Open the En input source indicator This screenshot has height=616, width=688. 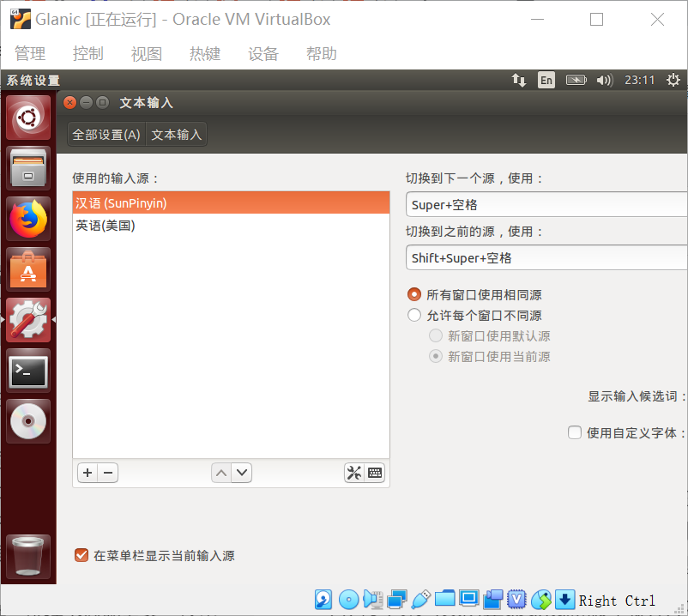point(546,81)
